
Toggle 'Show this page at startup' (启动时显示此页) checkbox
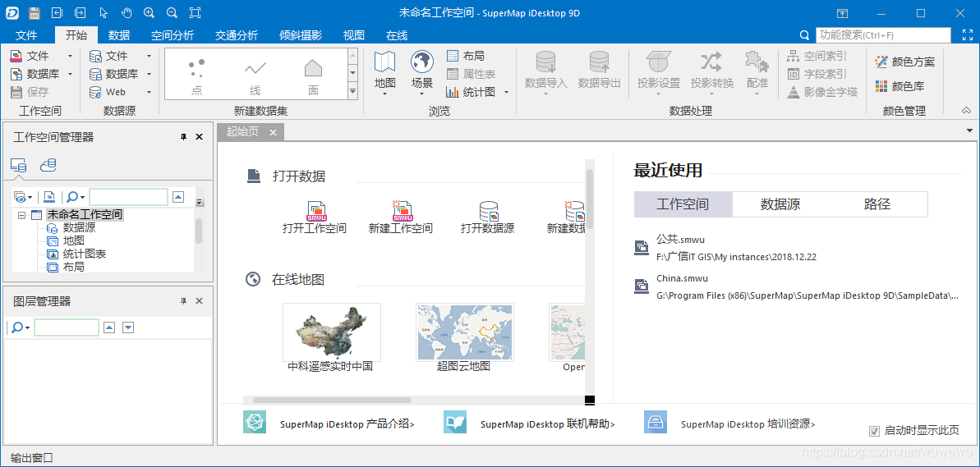pos(874,431)
